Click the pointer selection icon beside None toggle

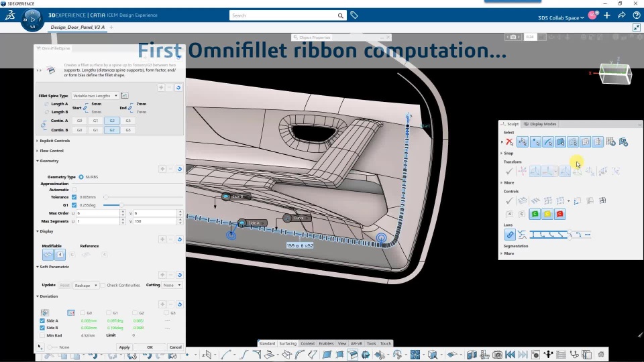coord(40,347)
